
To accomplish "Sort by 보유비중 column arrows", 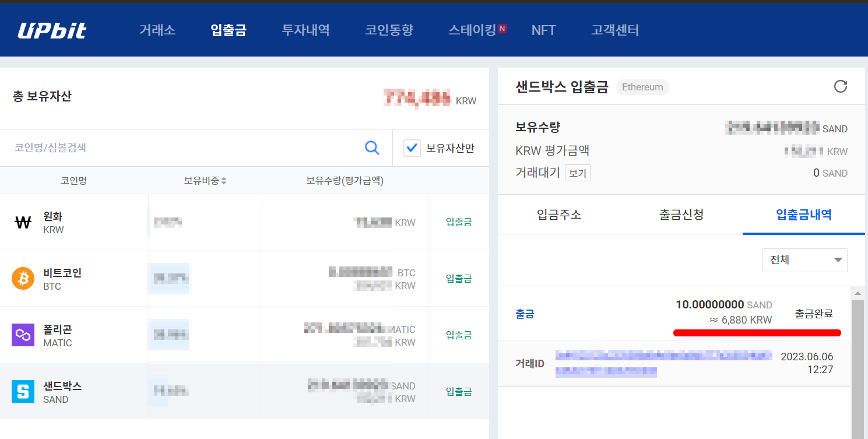I will coord(224,181).
